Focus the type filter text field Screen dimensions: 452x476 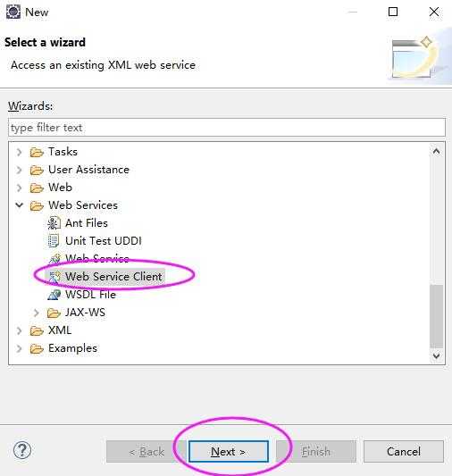coord(227,128)
